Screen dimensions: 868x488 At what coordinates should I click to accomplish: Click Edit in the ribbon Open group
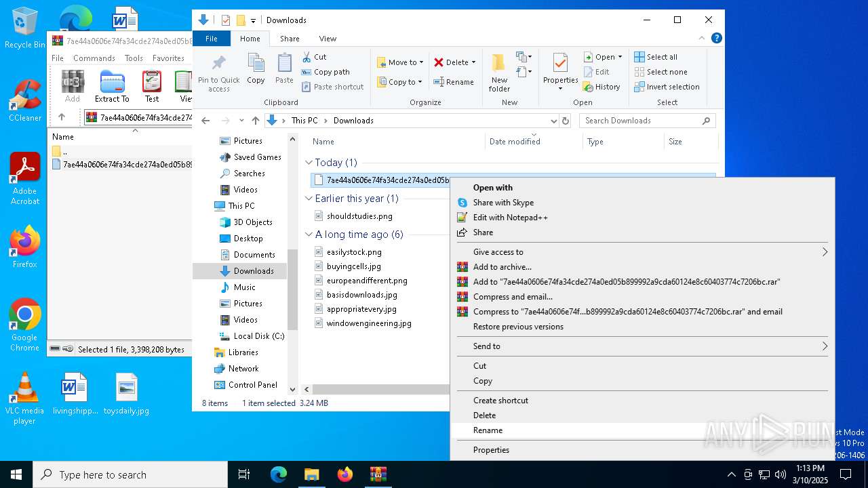[x=596, y=72]
